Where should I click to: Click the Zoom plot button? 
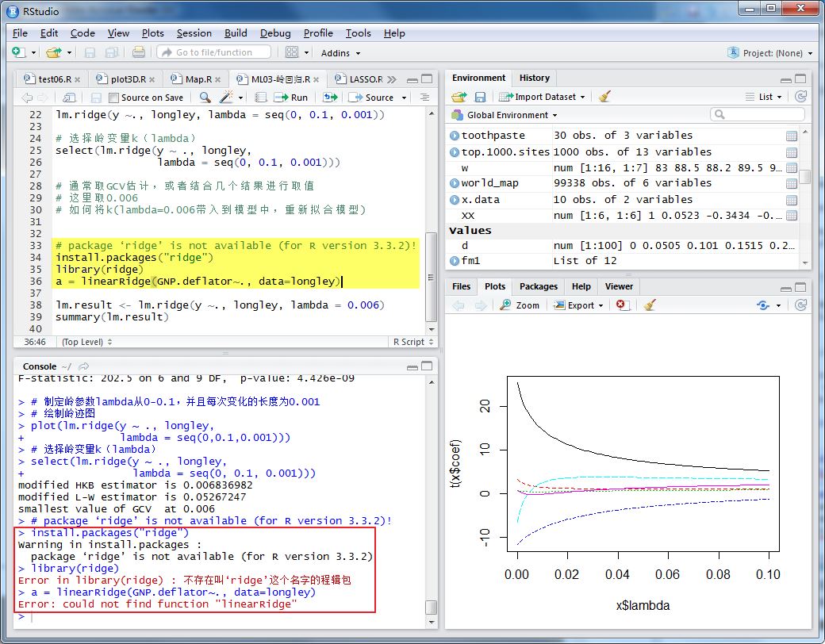tap(520, 305)
